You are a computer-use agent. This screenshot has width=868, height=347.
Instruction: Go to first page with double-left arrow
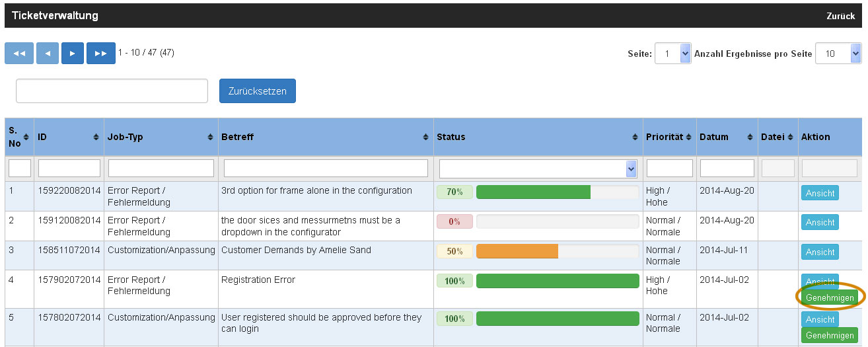click(x=19, y=54)
